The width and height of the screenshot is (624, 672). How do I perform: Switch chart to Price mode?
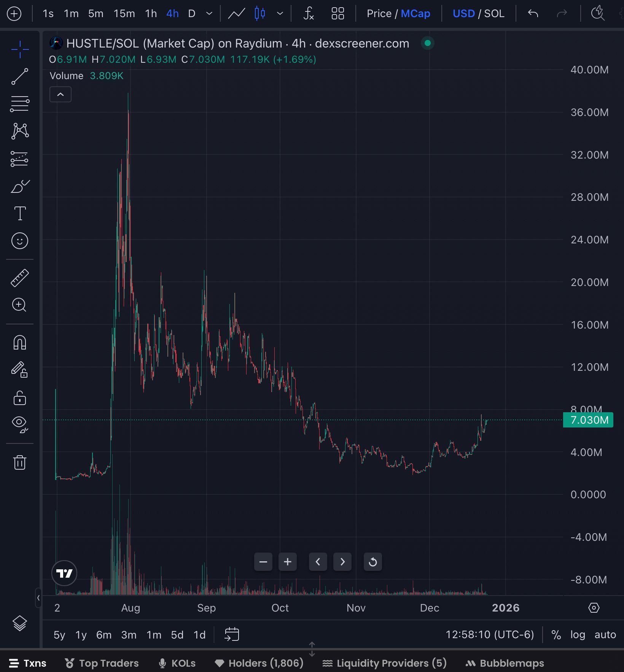point(379,14)
